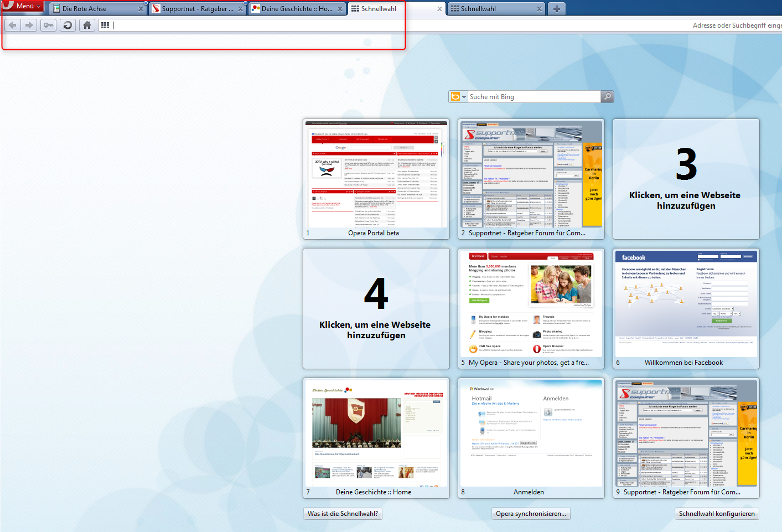
Task: Click the Was ist die Schnellwahl? button
Action: click(x=343, y=514)
